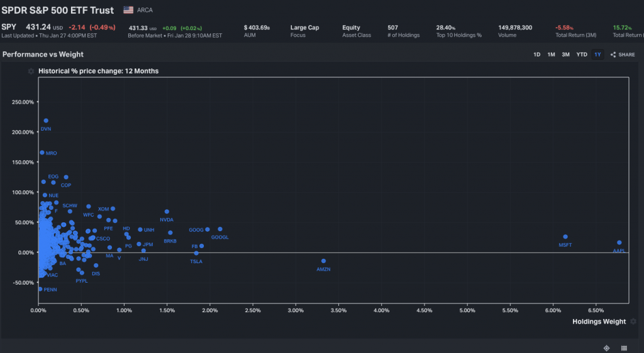Switch to 3M time range
Viewport: 644px width, 353px height.
coord(565,55)
